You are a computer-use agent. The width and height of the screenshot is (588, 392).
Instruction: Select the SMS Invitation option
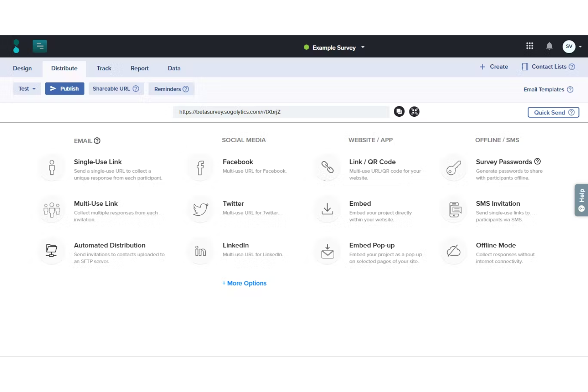(453, 209)
